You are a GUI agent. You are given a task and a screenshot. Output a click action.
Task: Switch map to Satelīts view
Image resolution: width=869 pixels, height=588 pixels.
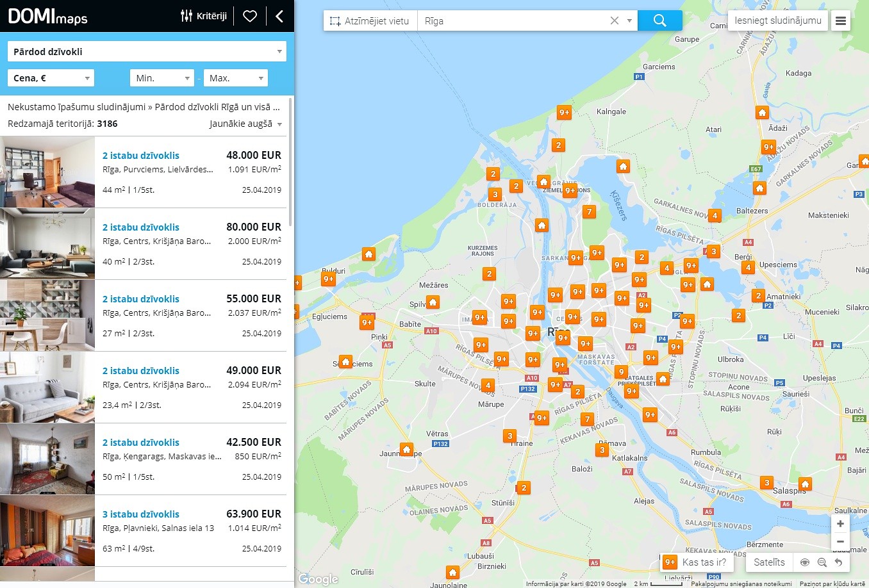tap(769, 562)
